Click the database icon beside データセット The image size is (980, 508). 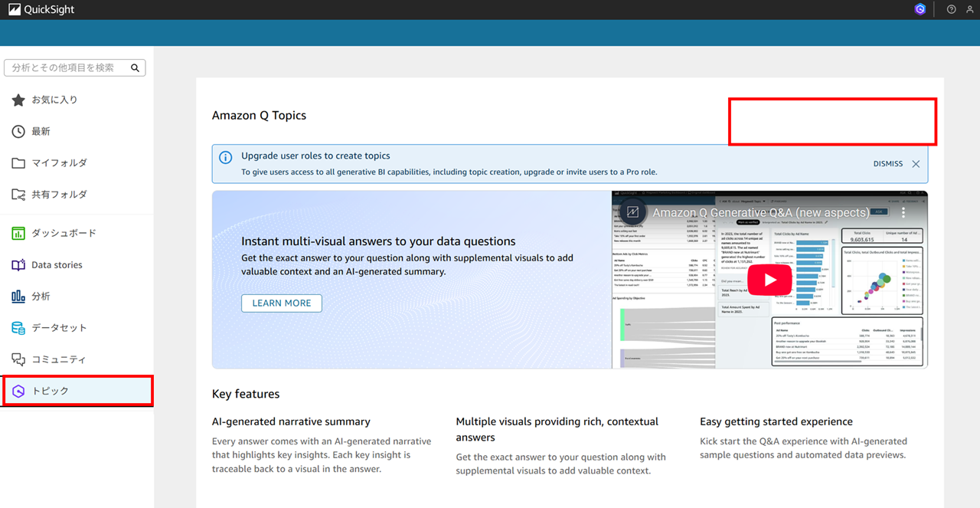coord(18,328)
